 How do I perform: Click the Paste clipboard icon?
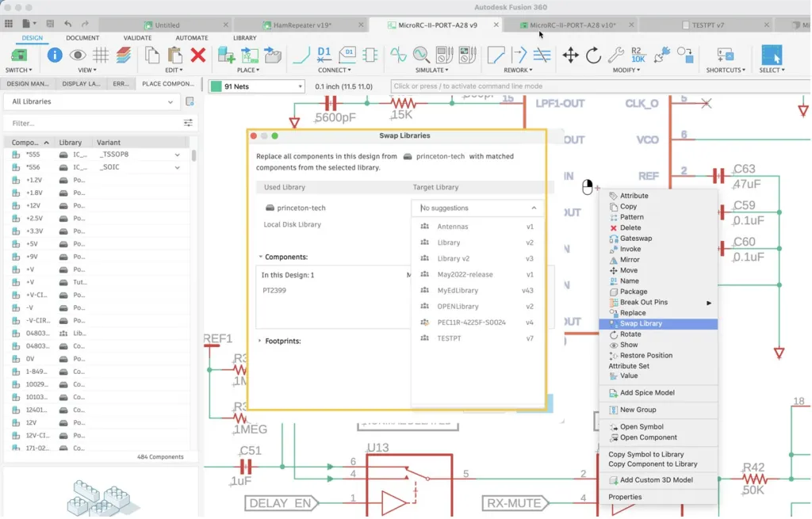coord(175,55)
